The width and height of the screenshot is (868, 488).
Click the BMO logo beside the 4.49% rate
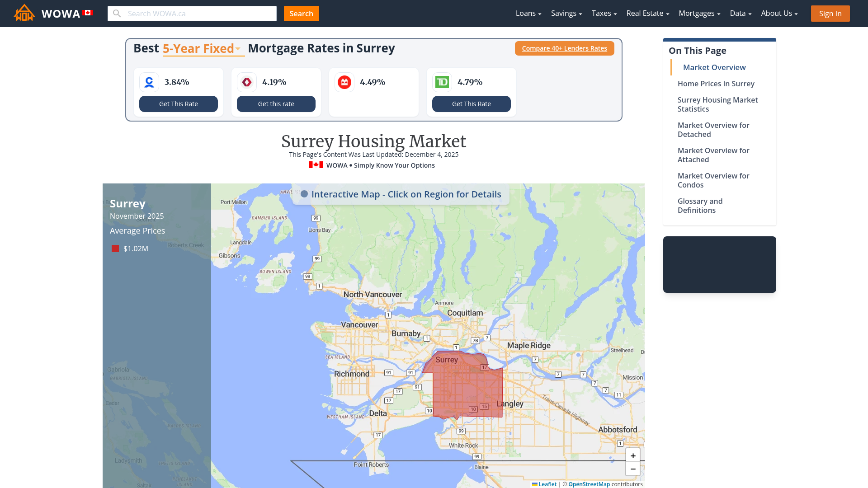(x=344, y=82)
